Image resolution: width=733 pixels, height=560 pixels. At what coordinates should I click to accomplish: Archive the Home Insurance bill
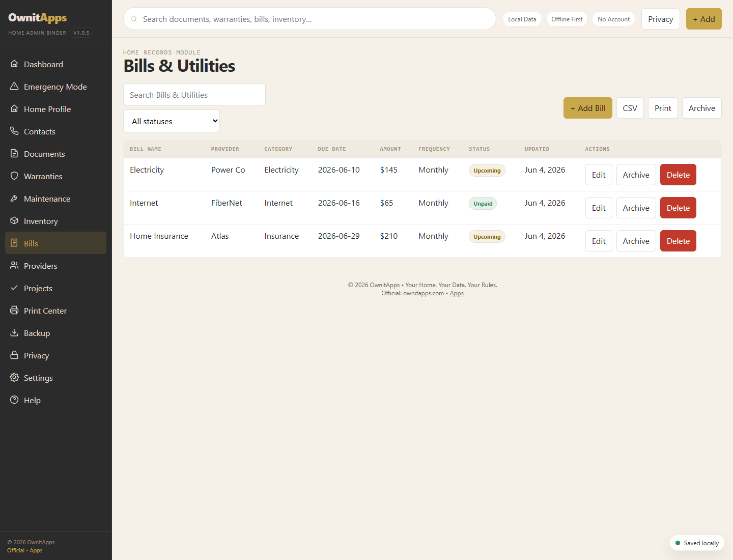636,241
